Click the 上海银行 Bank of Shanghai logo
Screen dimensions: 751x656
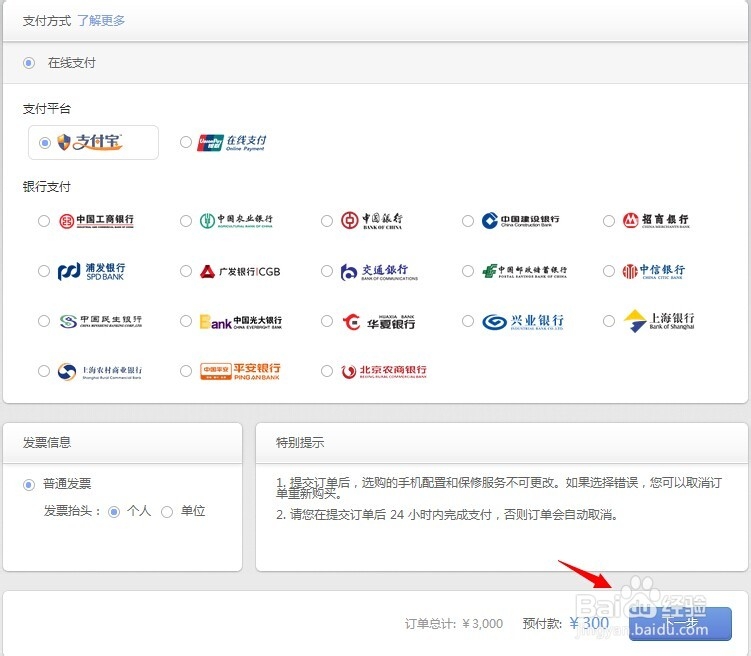(x=659, y=321)
